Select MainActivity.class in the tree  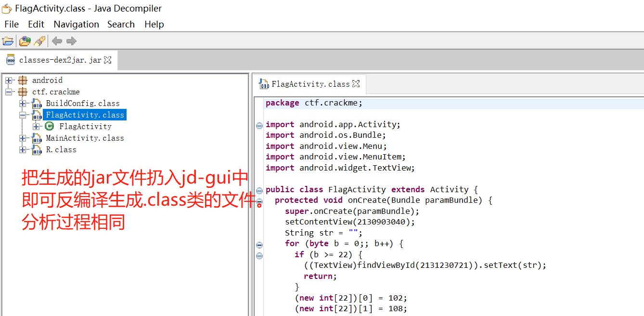pos(85,138)
